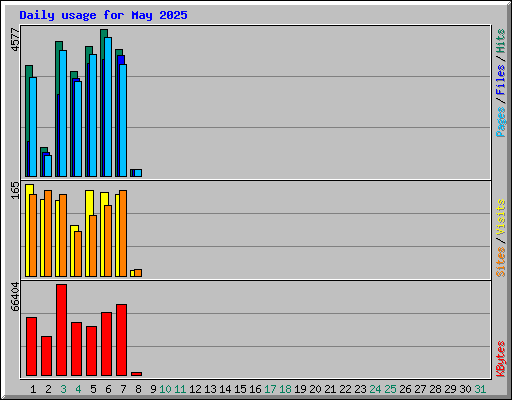Click the green day 17 axis label
The image size is (512, 400).
[x=270, y=389]
